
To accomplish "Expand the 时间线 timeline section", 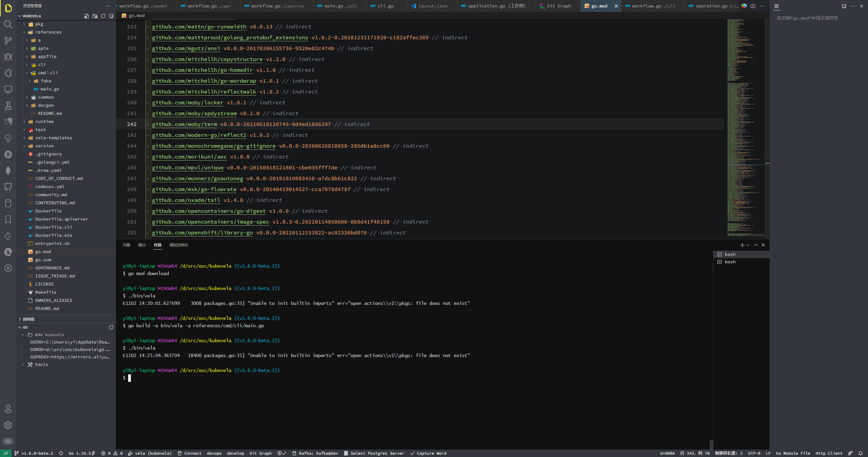I will pos(28,319).
